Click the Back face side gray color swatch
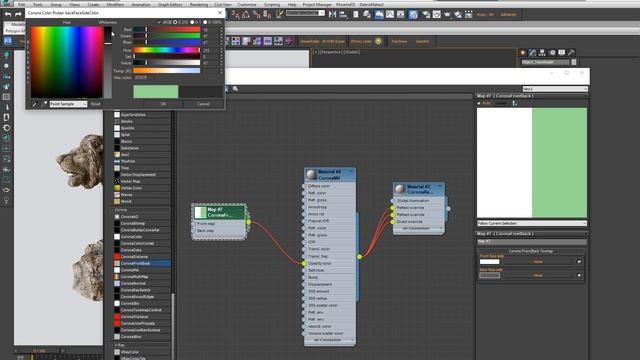The image size is (640, 360). (x=489, y=275)
